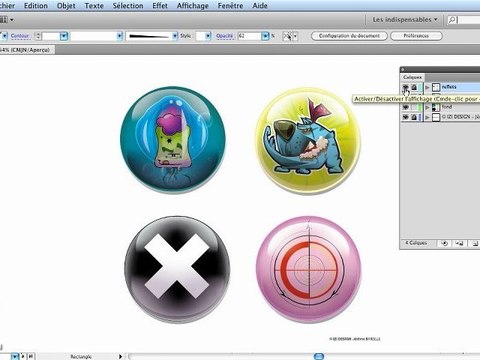Image resolution: width=480 pixels, height=360 pixels.
Task: Toggle visibility of the reflets layer
Action: click(x=405, y=87)
